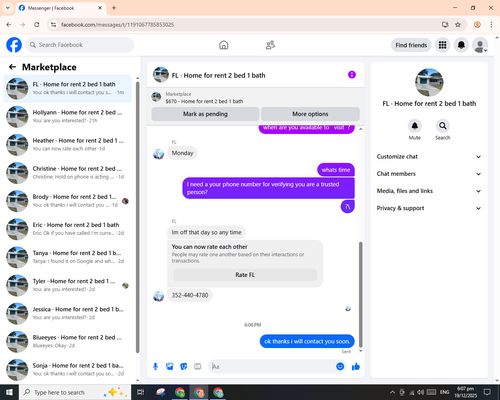500x400 pixels.
Task: Expand the Privacy & support section
Action: 429,208
